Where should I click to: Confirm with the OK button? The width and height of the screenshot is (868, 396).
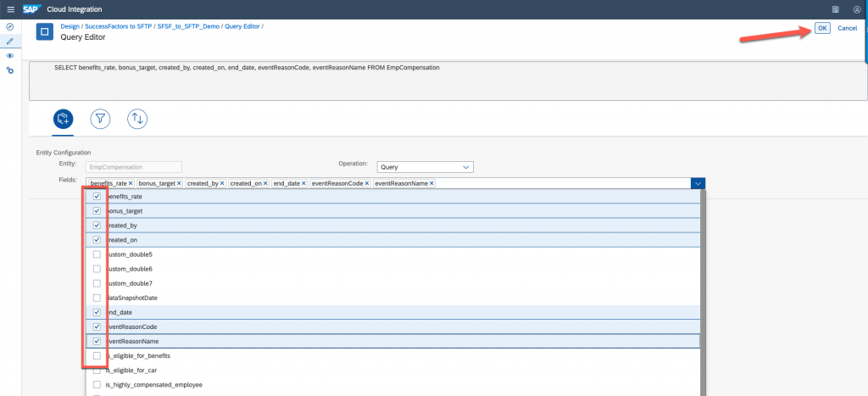pyautogui.click(x=822, y=28)
